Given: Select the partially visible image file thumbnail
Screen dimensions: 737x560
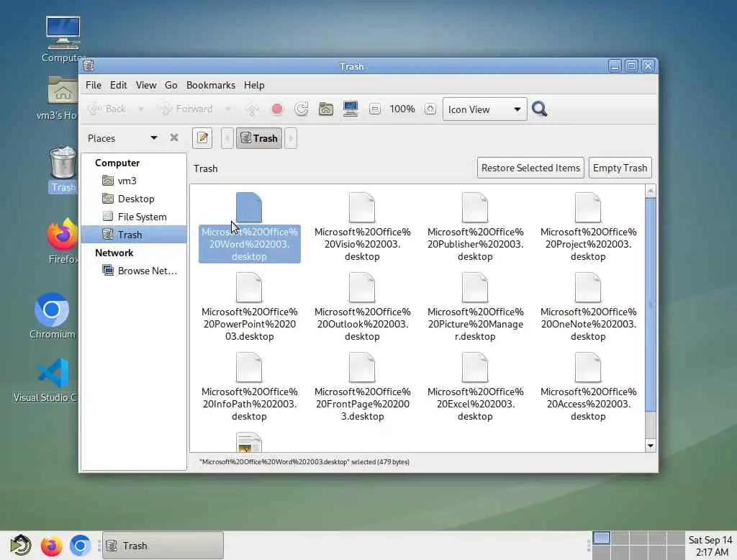Looking at the screenshot, I should [249, 442].
